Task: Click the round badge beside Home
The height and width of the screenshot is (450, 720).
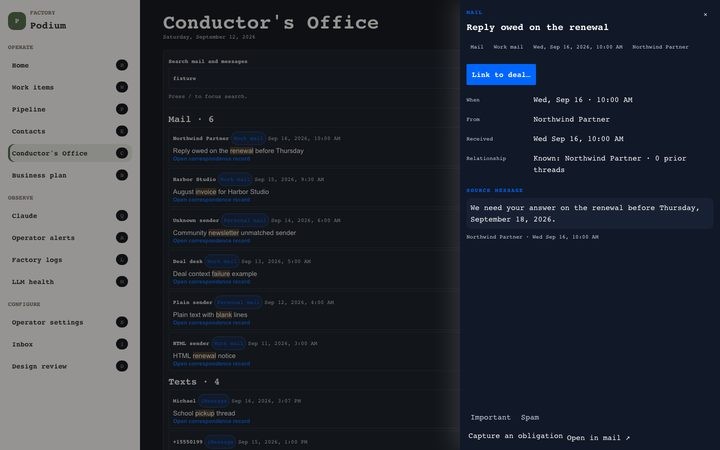Action: (x=122, y=65)
